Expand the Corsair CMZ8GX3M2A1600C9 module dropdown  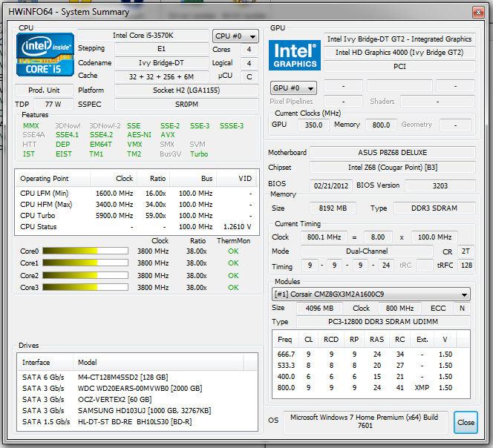pos(371,294)
